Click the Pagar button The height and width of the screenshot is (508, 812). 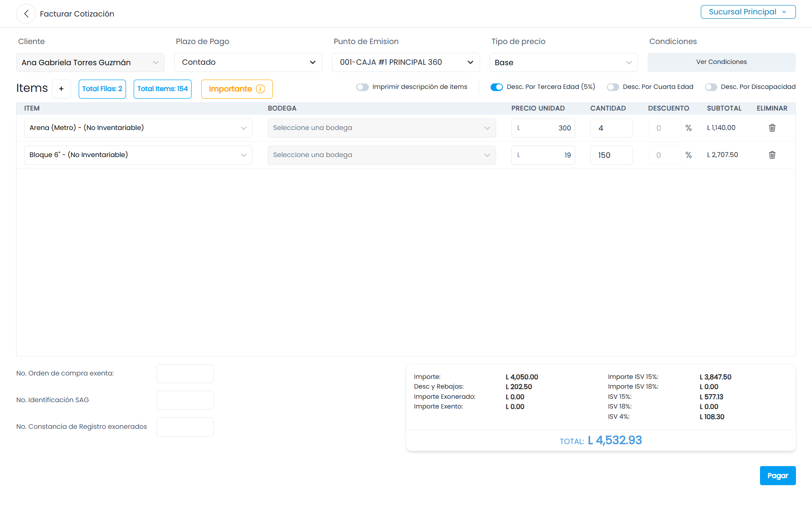(x=777, y=475)
